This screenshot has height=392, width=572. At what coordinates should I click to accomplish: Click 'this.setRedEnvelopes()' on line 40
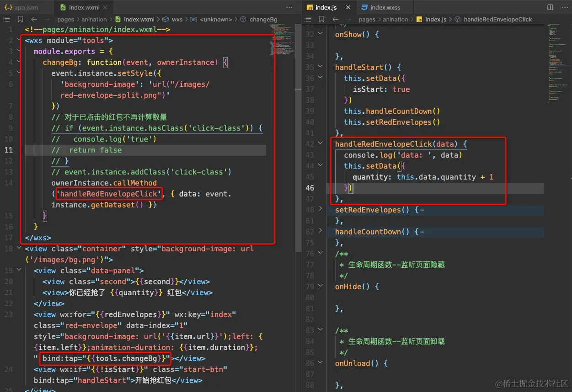point(392,122)
